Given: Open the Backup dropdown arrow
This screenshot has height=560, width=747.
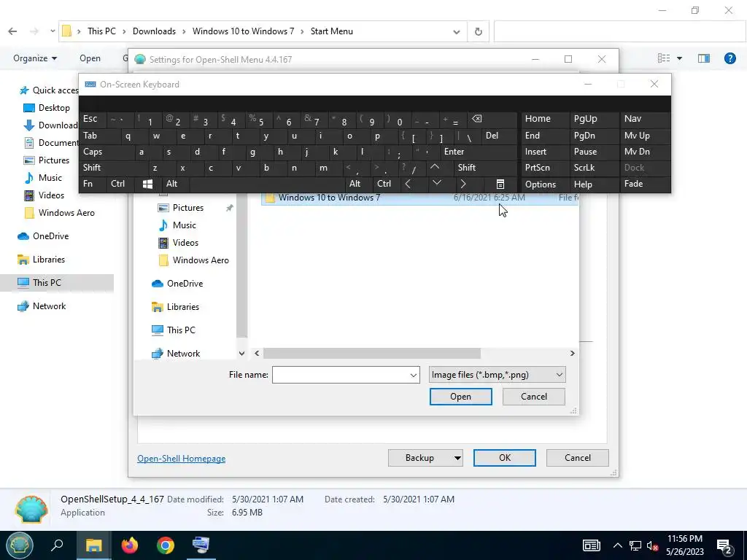Looking at the screenshot, I should 457,458.
